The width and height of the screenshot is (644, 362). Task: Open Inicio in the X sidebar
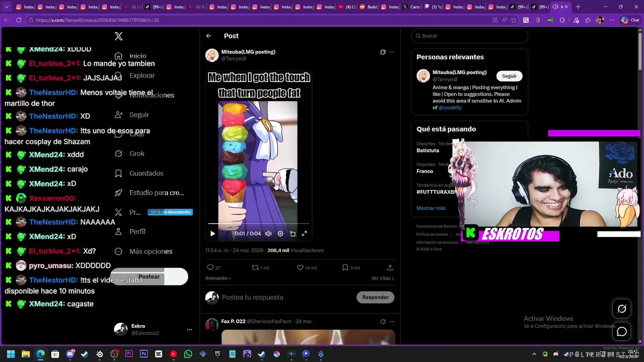click(132, 56)
